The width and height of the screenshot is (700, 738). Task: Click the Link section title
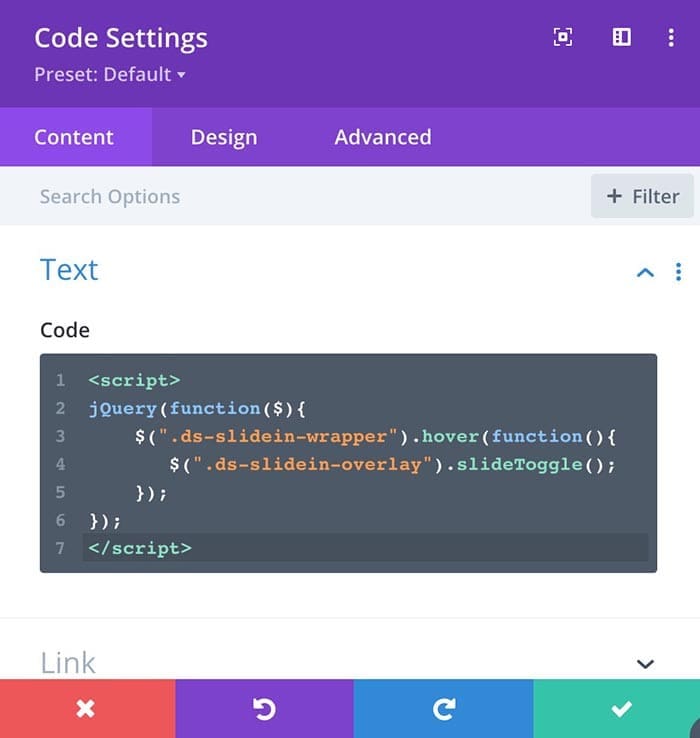[68, 663]
